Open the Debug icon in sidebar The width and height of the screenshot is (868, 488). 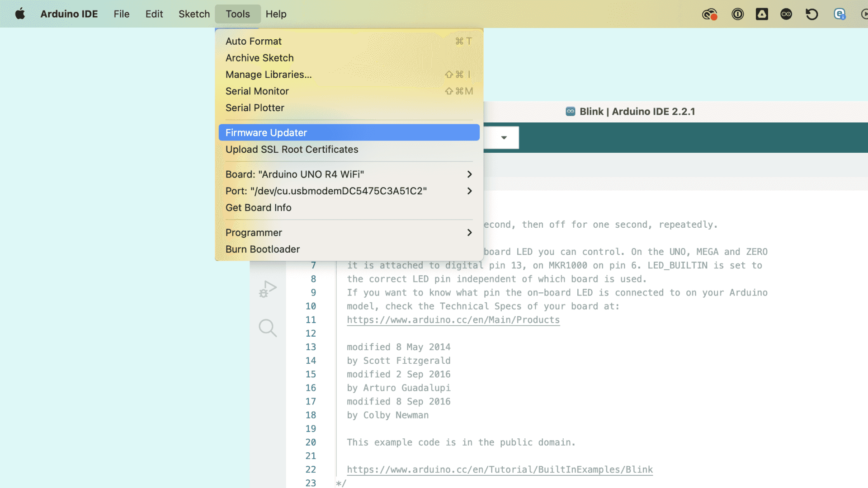point(268,289)
